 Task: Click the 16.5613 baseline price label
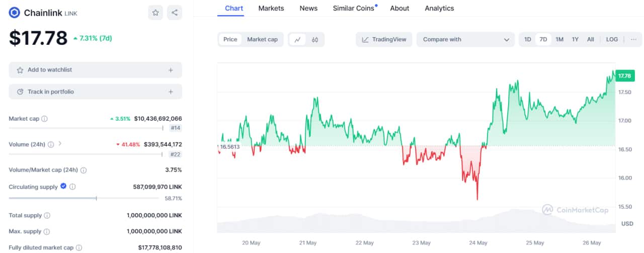pos(229,146)
